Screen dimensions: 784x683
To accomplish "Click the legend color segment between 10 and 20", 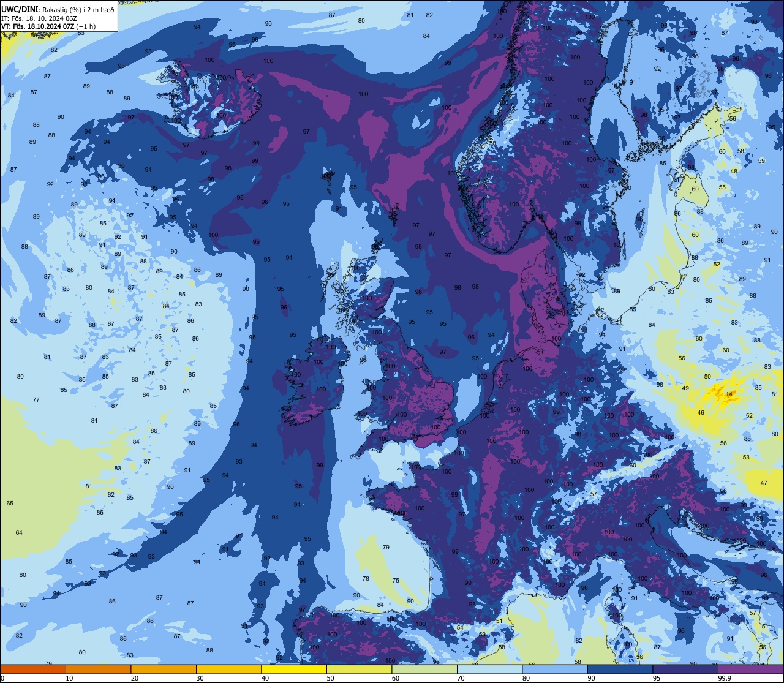I will 98,669.
